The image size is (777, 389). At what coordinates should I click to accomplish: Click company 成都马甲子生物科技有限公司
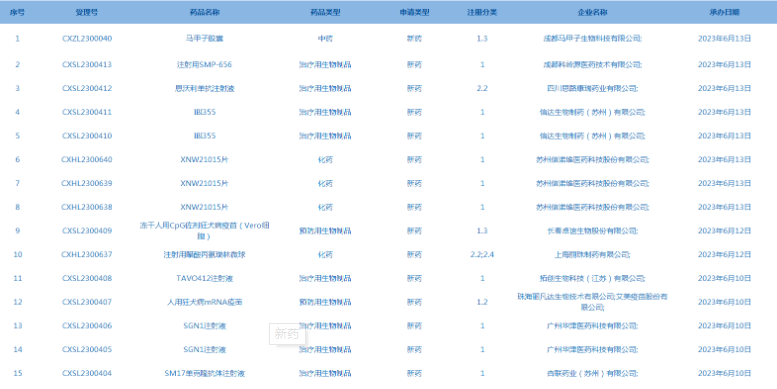click(593, 39)
